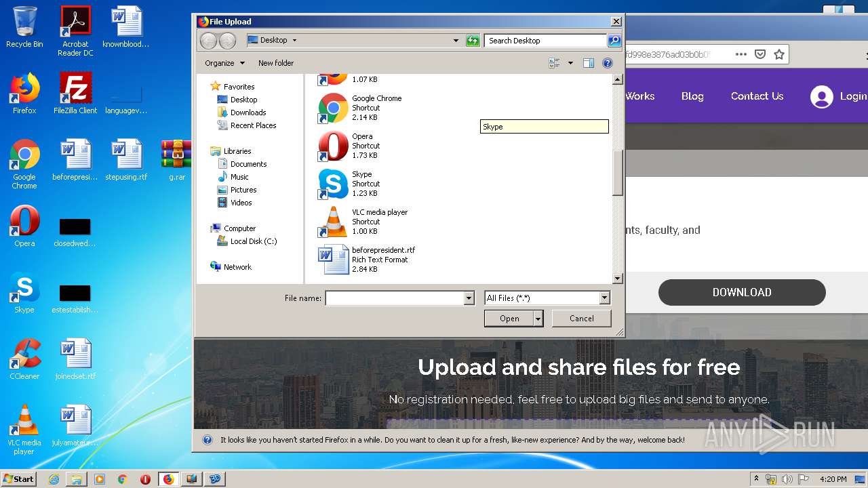Expand the change-view dropdown arrow
The image size is (868, 488).
tap(570, 63)
